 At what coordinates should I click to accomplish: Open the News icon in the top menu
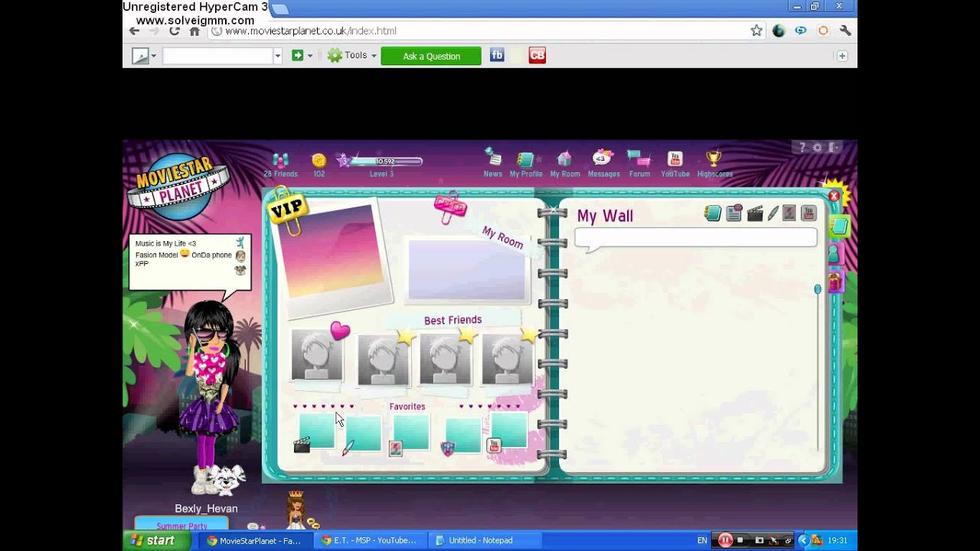[x=493, y=158]
